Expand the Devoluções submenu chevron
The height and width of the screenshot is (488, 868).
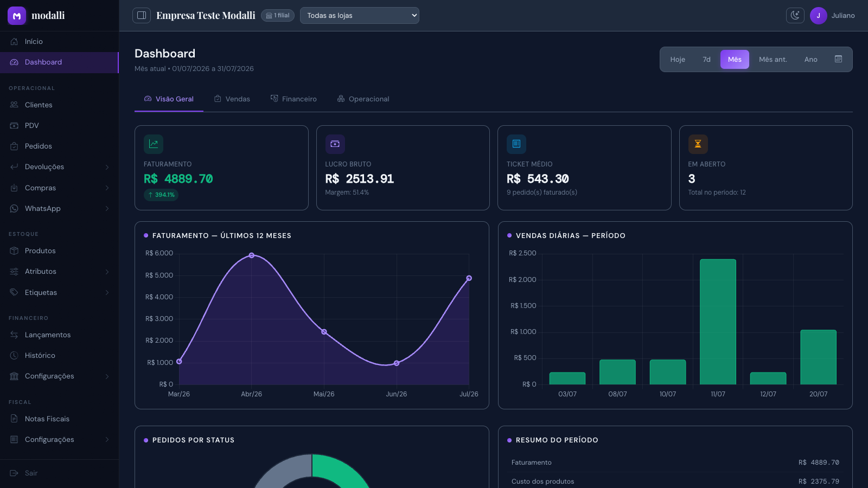click(x=107, y=167)
